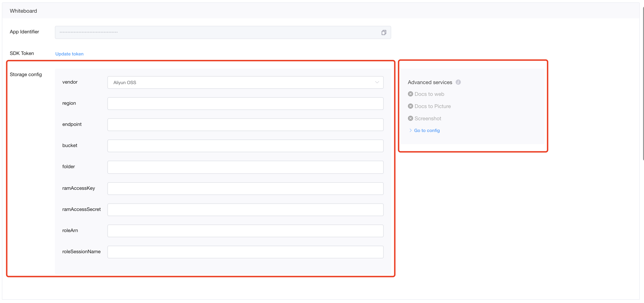Image resolution: width=644 pixels, height=303 pixels.
Task: Click the Docs to web text
Action: click(x=429, y=94)
